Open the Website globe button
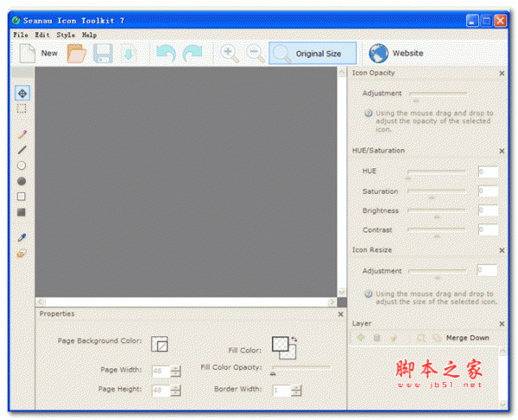This screenshot has height=420, width=518. 396,53
